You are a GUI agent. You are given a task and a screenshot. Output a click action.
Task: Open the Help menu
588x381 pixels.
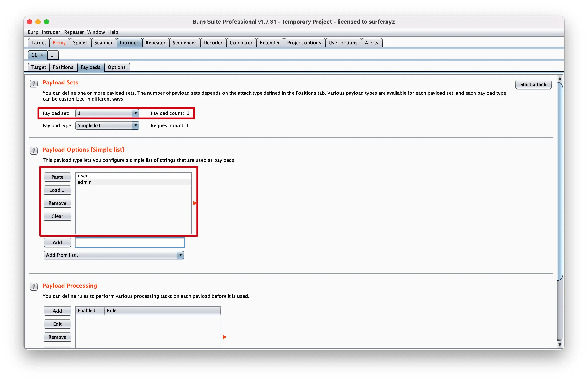pos(113,32)
